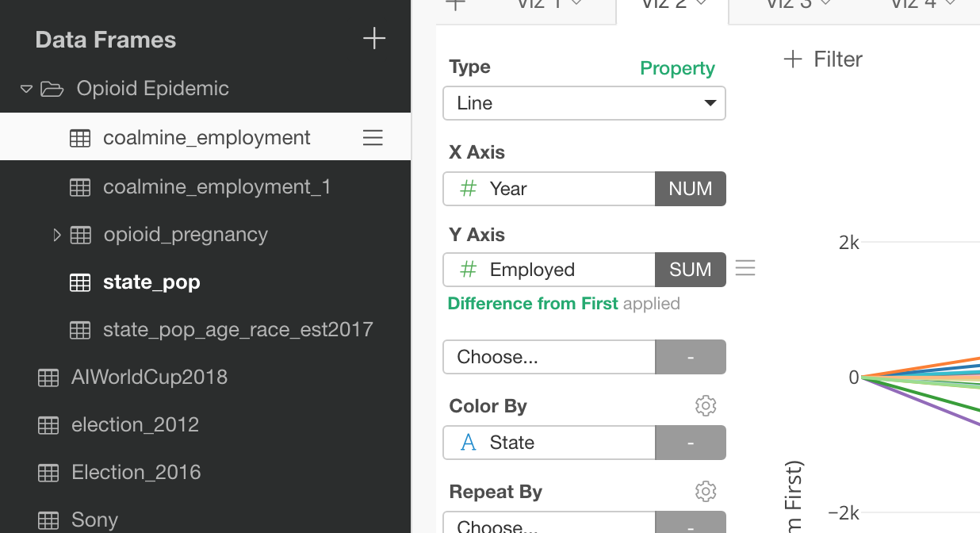The width and height of the screenshot is (980, 533).
Task: Collapse the Opioid Epidemic folder triangle
Action: [x=26, y=89]
